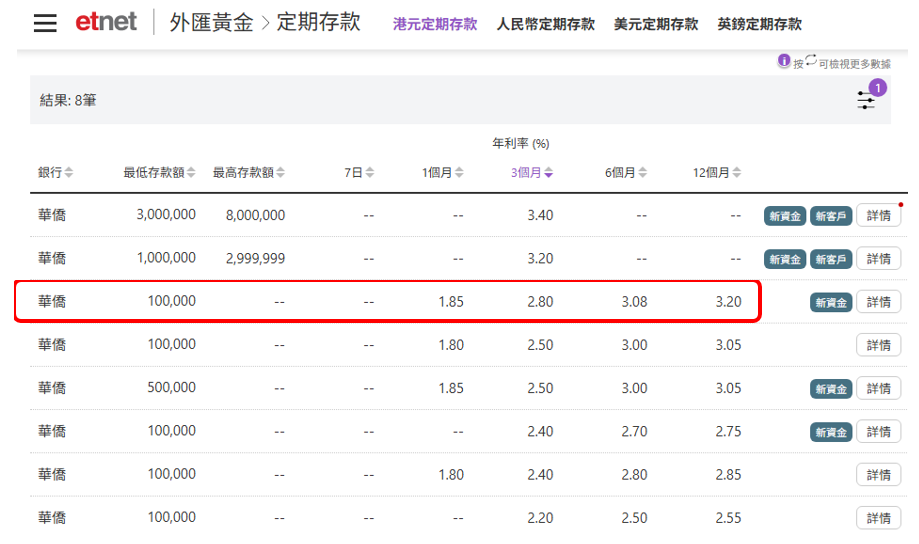Open 詳情 for the 3.40 rate row
Image resolution: width=919 pixels, height=544 pixels.
(x=879, y=216)
